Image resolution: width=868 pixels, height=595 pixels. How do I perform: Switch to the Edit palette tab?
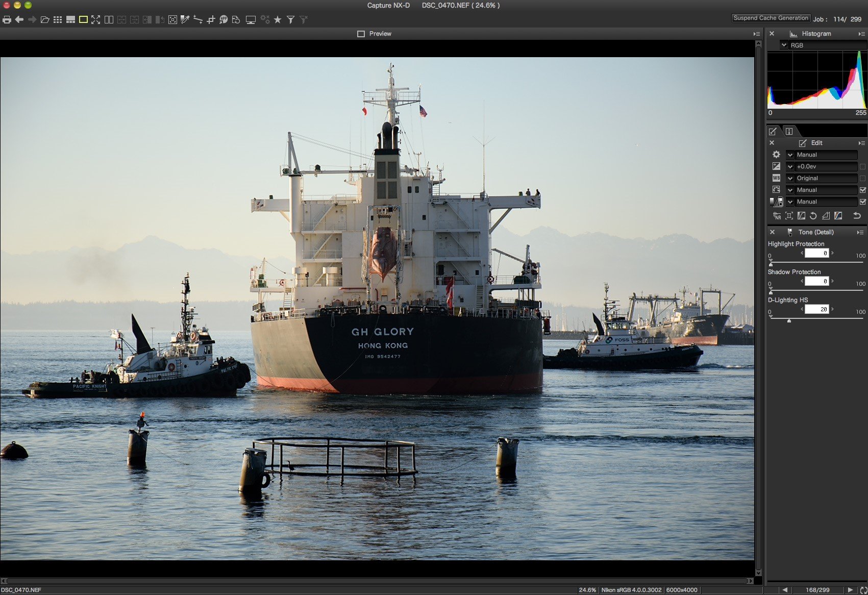coord(773,131)
